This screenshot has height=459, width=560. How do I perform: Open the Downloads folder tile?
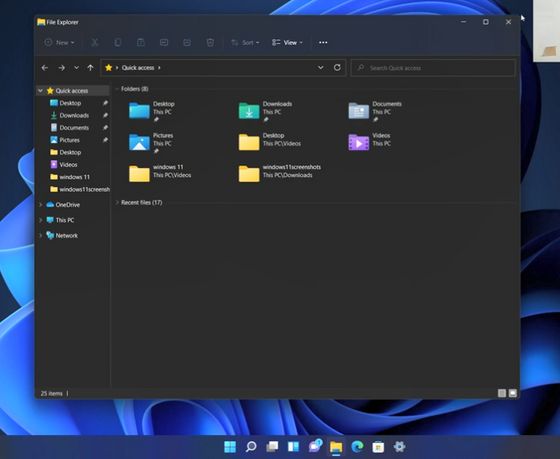[265, 111]
